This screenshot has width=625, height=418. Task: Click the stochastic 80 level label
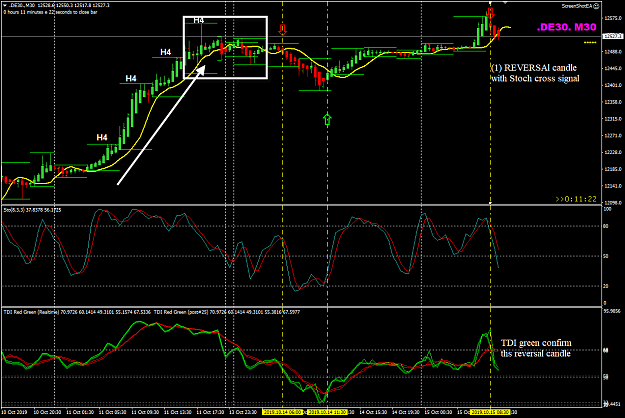606,226
